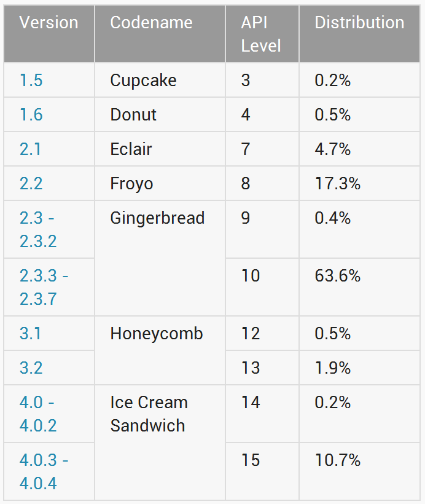This screenshot has width=425, height=504.
Task: Click the 2.3.3 - 2.3.7 link
Action: coord(44,287)
